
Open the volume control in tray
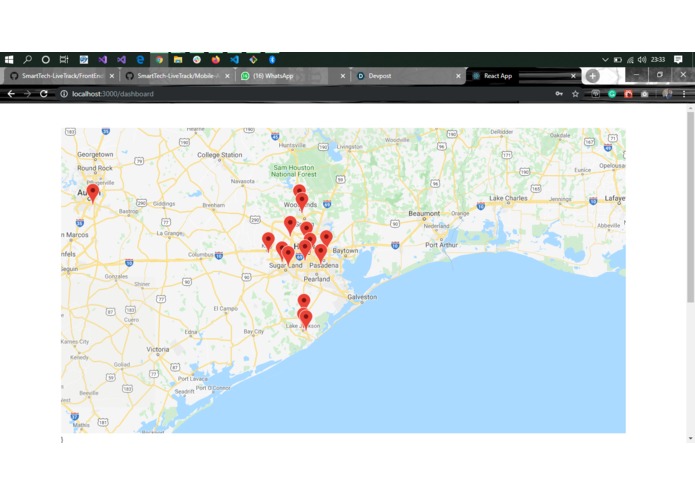pyautogui.click(x=642, y=59)
